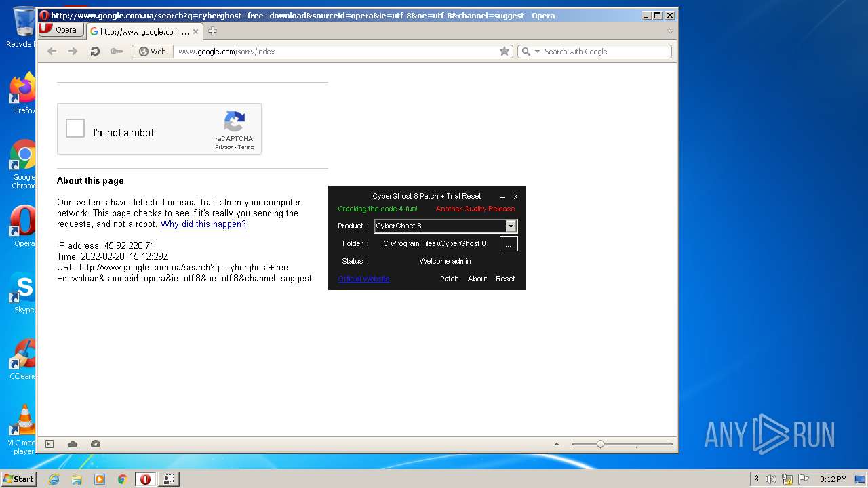
Task: Open Chrome from the taskbar
Action: click(122, 479)
